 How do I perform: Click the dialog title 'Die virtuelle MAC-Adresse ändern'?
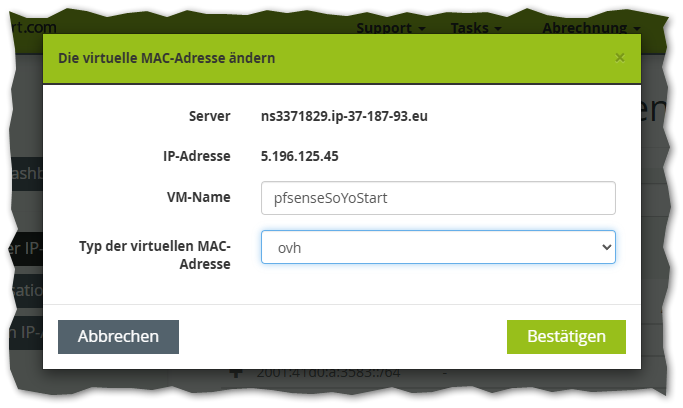167,58
